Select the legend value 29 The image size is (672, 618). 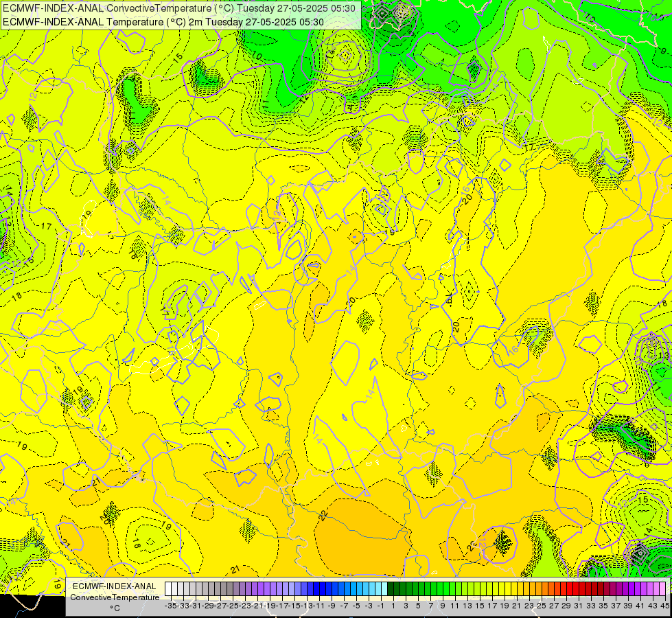coord(566,606)
